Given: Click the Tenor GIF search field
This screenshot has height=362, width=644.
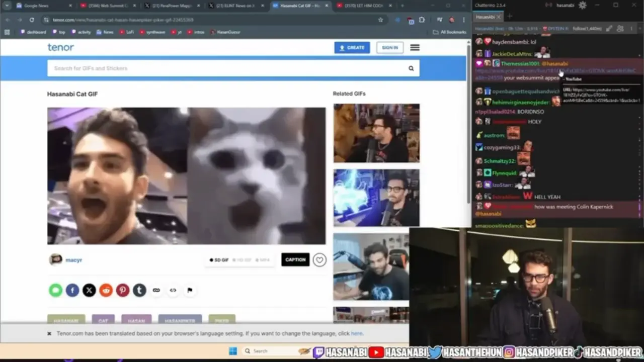Looking at the screenshot, I should [226, 68].
